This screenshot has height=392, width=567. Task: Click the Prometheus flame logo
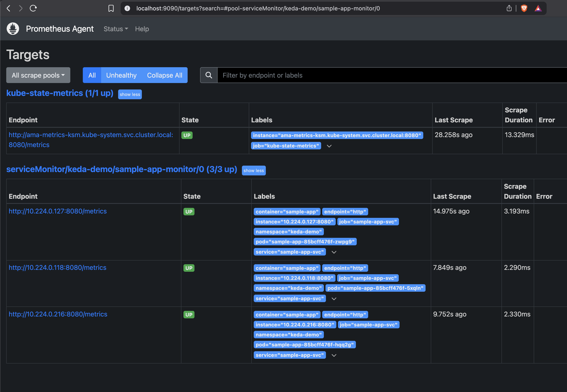[13, 29]
